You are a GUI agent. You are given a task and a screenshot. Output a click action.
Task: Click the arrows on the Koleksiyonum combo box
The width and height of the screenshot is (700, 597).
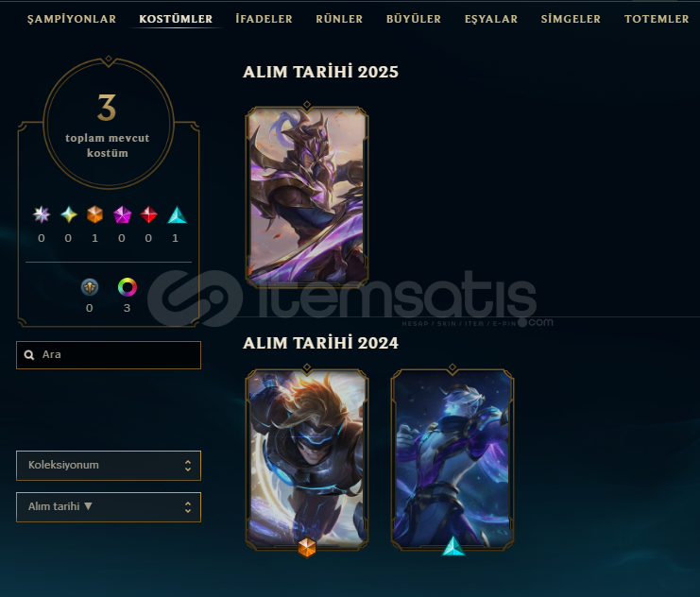tap(188, 466)
